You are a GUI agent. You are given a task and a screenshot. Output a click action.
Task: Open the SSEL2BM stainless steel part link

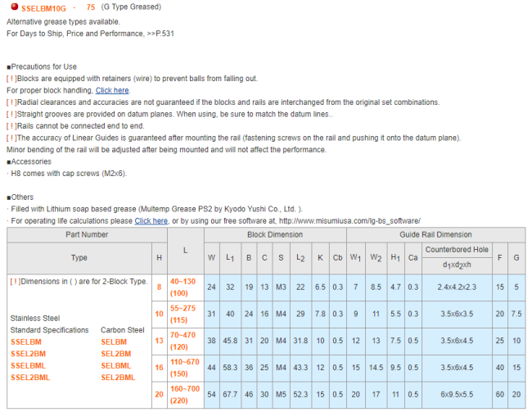(x=28, y=354)
